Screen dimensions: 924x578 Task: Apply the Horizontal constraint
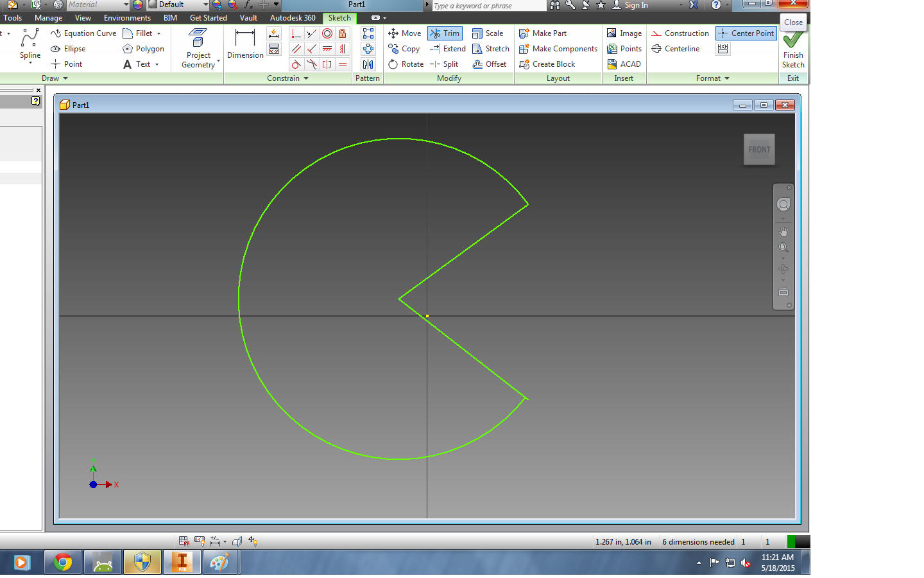[x=327, y=49]
